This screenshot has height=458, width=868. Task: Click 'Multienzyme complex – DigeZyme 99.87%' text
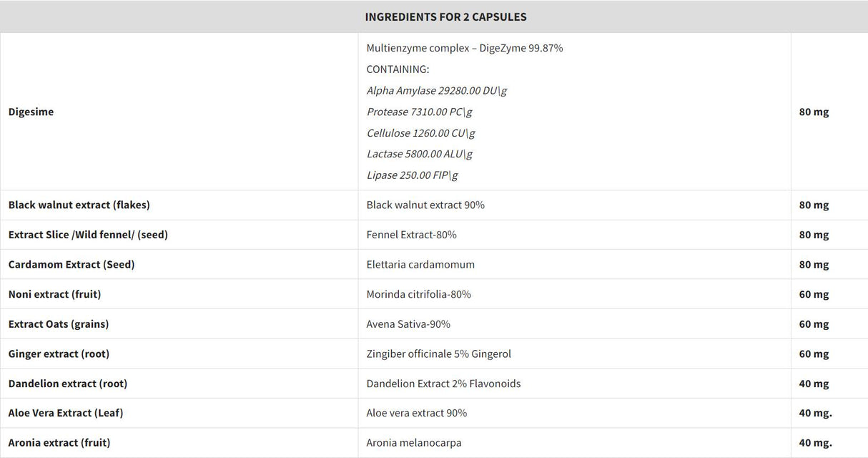pos(465,48)
